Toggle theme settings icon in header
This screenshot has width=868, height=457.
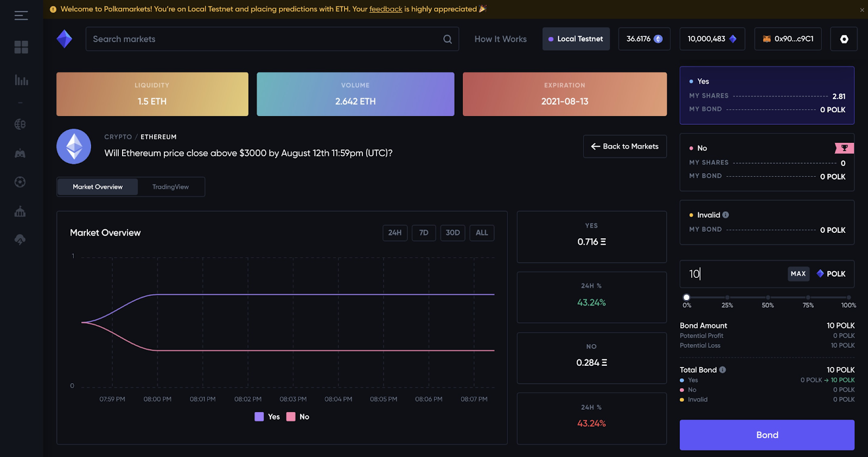tap(844, 39)
